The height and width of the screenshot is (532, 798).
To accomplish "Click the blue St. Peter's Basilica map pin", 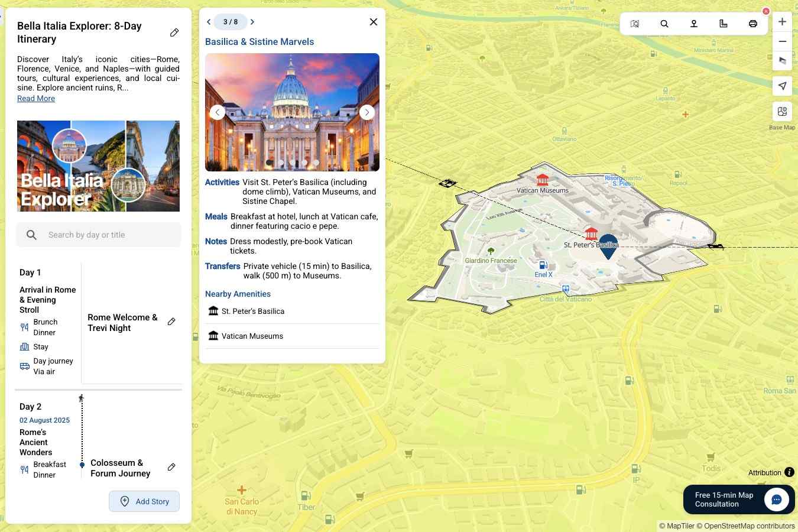I will (x=608, y=246).
